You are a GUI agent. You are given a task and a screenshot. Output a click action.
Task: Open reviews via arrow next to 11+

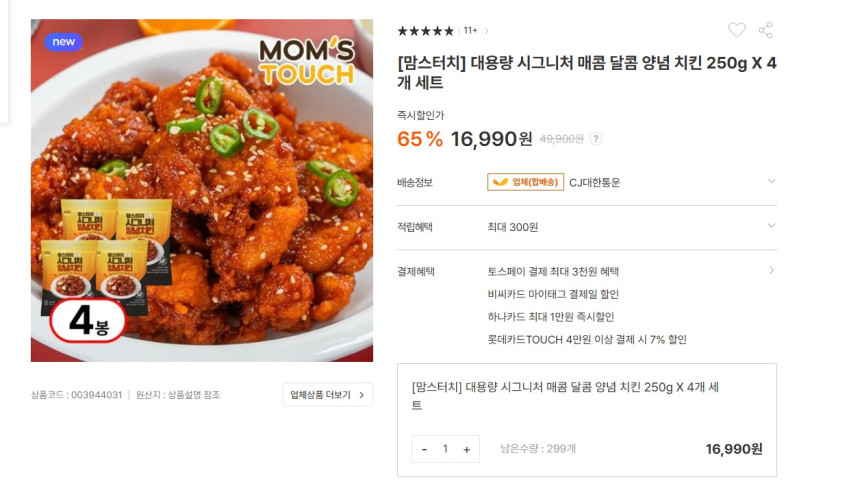(x=486, y=31)
